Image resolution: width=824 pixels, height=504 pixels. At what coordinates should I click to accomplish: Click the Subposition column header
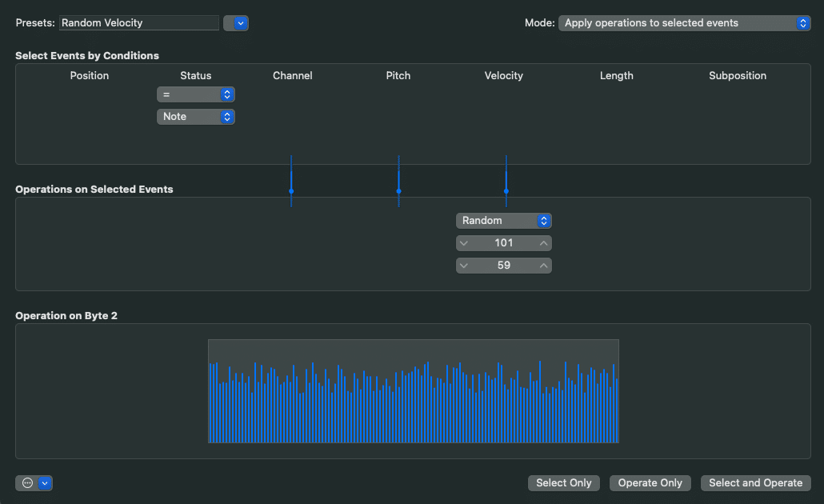click(x=738, y=75)
